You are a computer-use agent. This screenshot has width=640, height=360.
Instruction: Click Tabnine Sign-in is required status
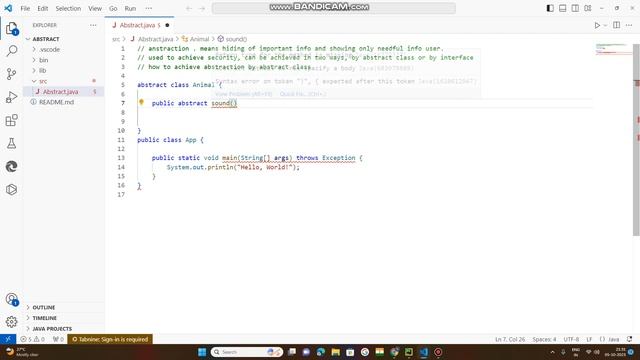tap(110, 339)
